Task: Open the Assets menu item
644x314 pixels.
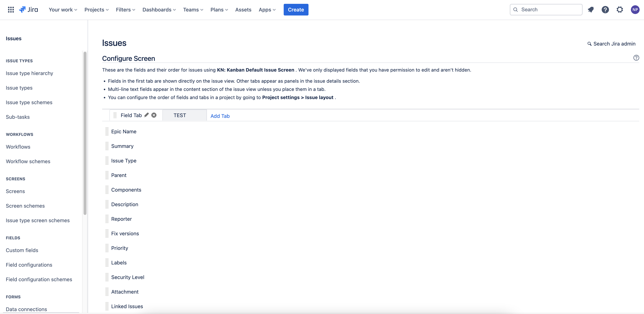Action: pyautogui.click(x=243, y=9)
